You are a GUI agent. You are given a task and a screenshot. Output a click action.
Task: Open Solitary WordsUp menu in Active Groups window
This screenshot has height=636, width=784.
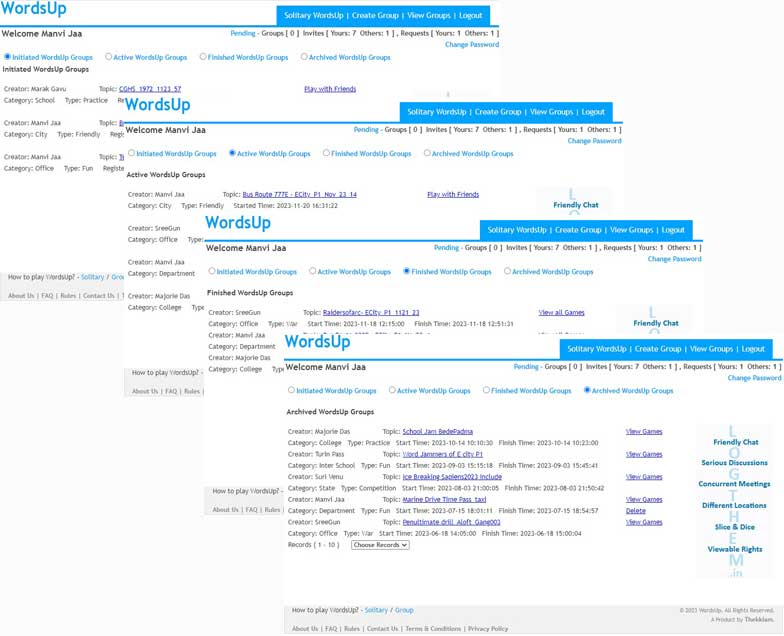point(436,112)
